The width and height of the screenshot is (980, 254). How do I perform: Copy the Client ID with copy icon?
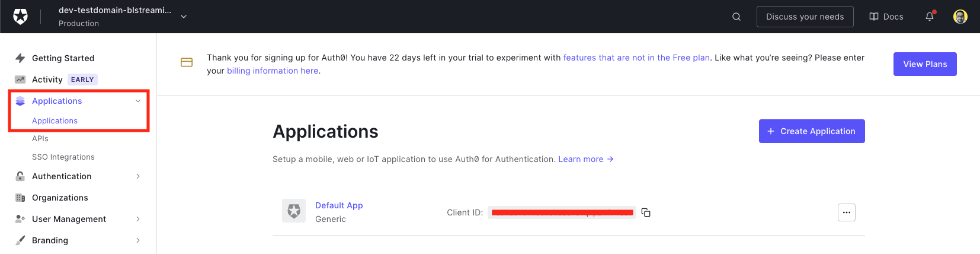(x=646, y=212)
